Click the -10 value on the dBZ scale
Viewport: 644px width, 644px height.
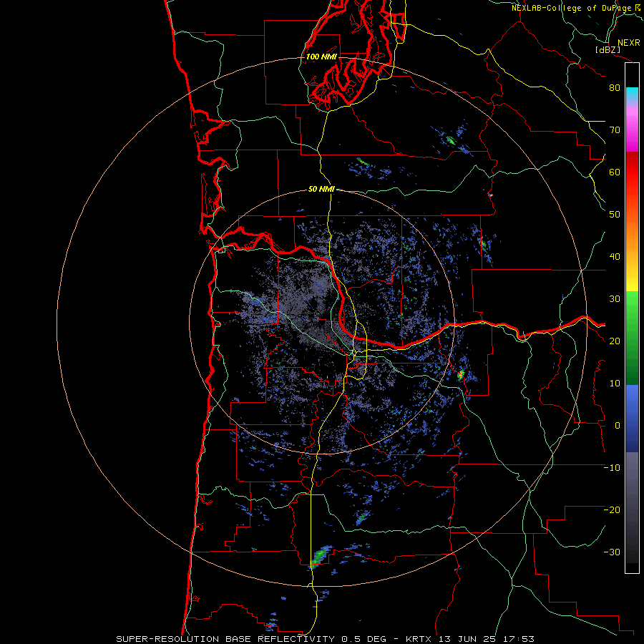pyautogui.click(x=612, y=468)
